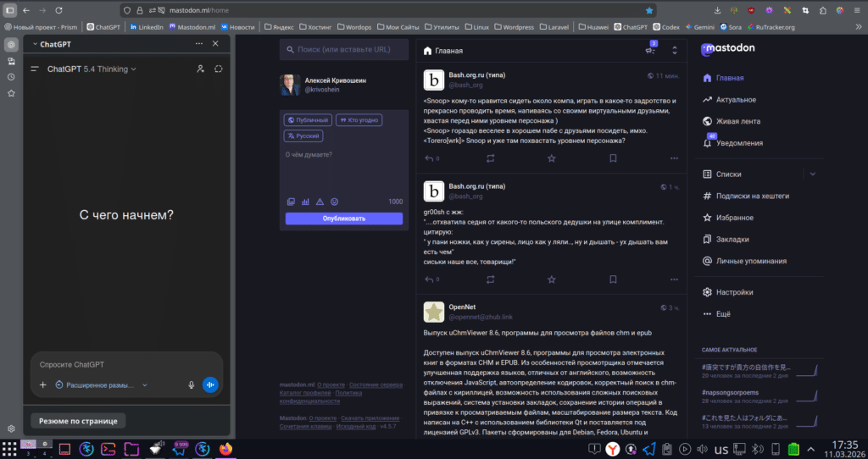868x459 pixels.
Task: Open the sidebar history clock icon
Action: pyautogui.click(x=11, y=77)
